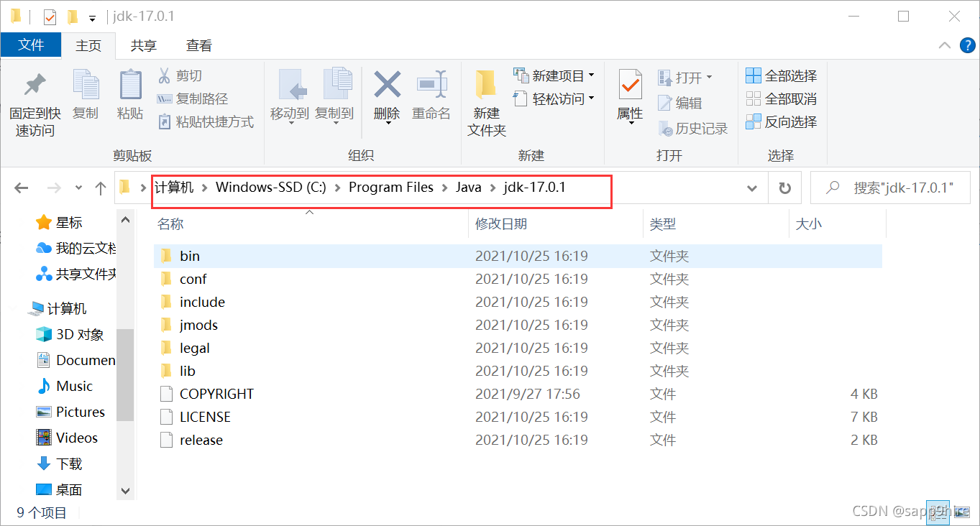Select the legal folder
This screenshot has width=980, height=526.
(518, 348)
